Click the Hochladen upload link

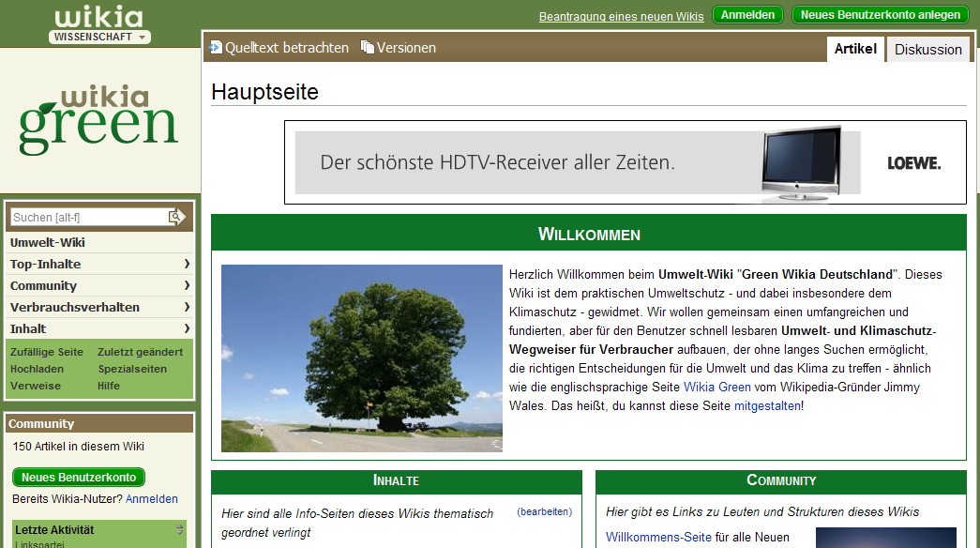click(x=37, y=369)
